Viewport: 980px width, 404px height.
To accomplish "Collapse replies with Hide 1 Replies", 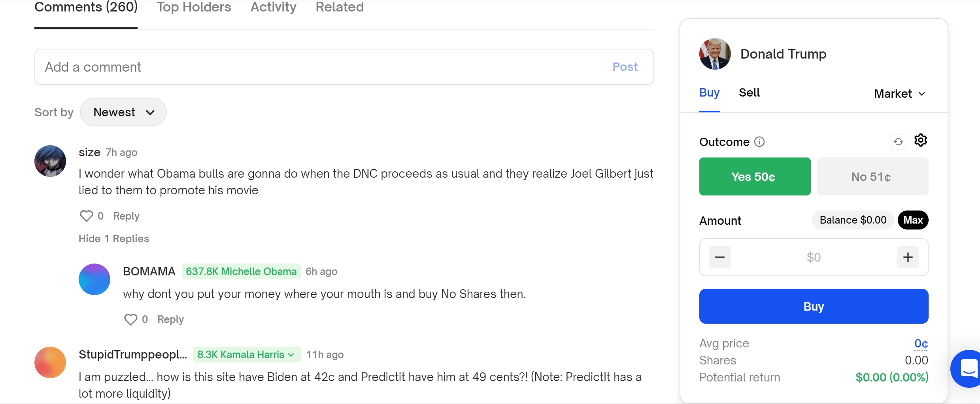I will tap(114, 239).
